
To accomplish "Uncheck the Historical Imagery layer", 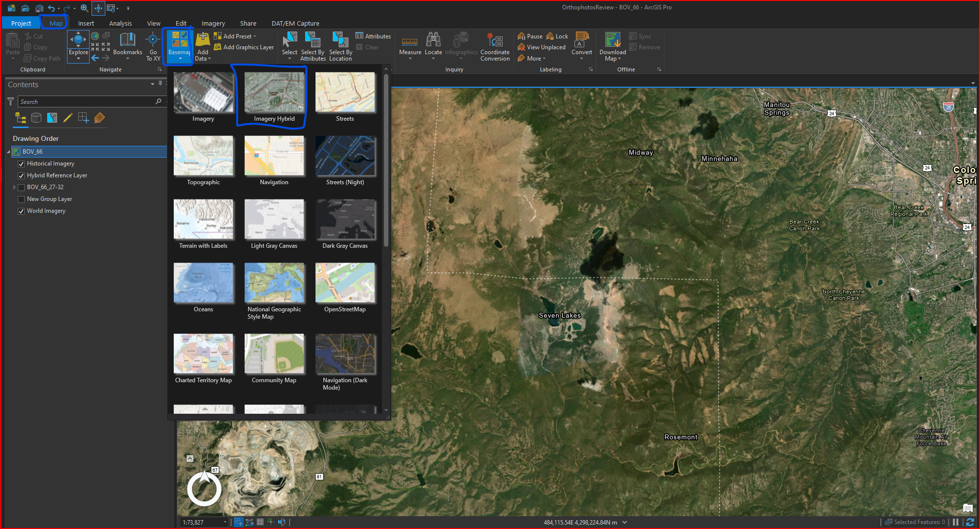I will (21, 164).
